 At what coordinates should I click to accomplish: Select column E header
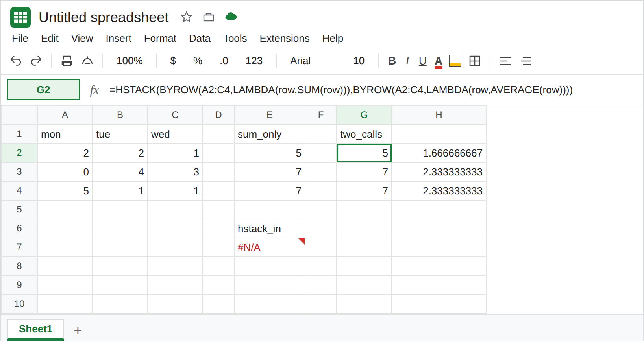click(270, 115)
